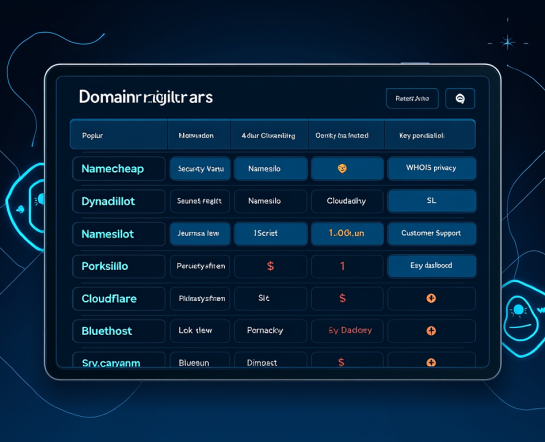Click the orange plus icon in Bluethost row
Screen dimensions: 545x442
[431, 330]
